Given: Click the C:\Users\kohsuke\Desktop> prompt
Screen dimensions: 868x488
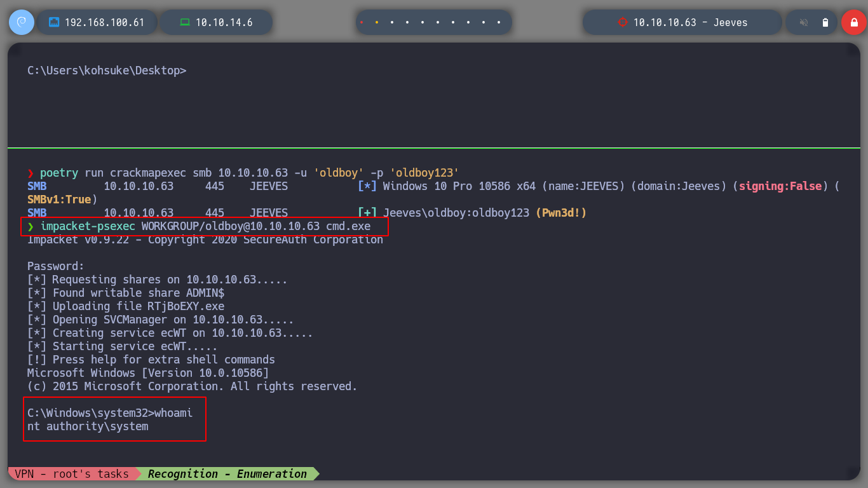Looking at the screenshot, I should pyautogui.click(x=107, y=71).
